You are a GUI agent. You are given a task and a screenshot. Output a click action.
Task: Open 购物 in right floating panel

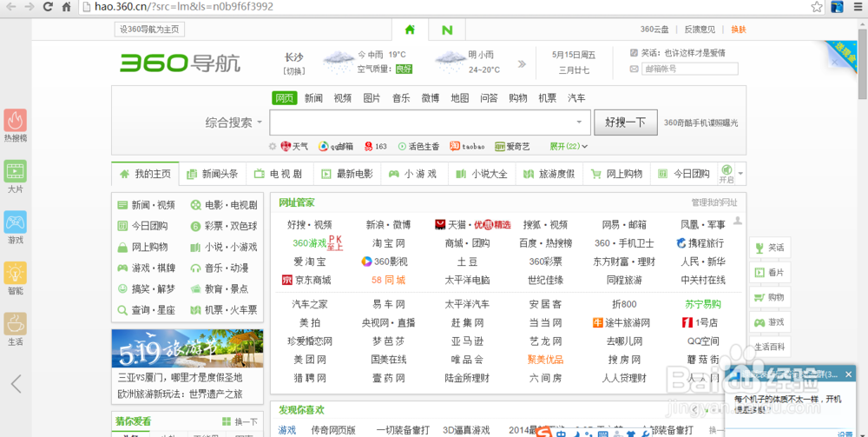click(770, 297)
